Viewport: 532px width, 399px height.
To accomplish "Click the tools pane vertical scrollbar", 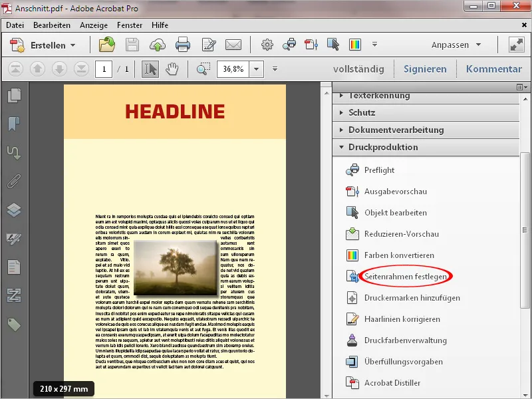I will (525, 230).
